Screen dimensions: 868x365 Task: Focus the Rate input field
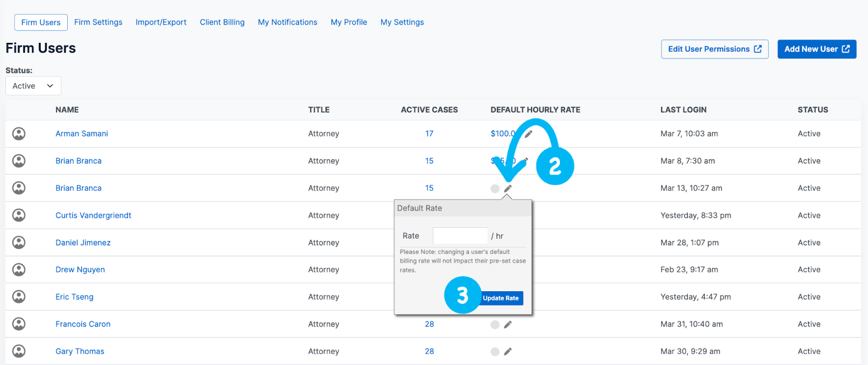click(x=460, y=236)
